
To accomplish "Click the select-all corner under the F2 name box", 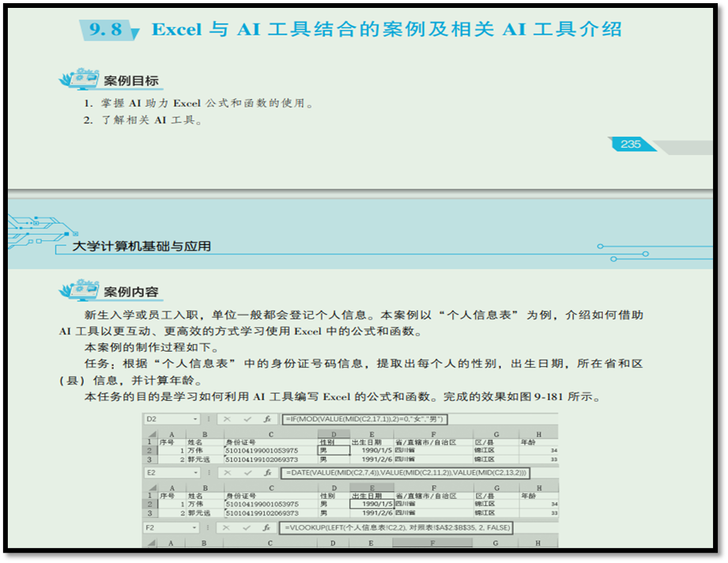I will (x=151, y=542).
